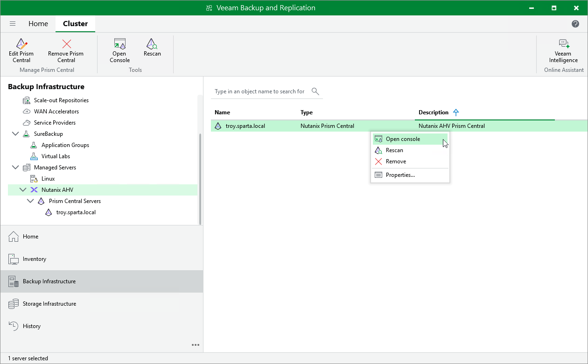Click troy.sparta.local icon in tree
The width and height of the screenshot is (588, 364).
click(x=49, y=212)
